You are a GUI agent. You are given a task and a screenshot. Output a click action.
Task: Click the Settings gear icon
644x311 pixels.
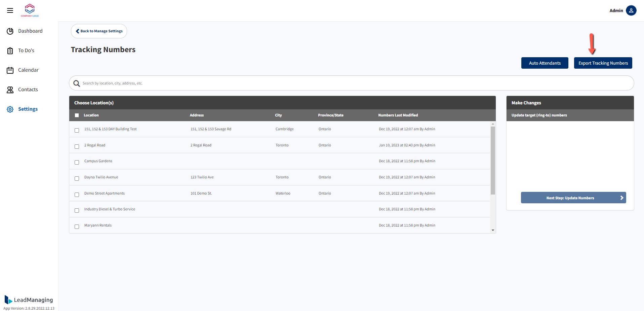pos(10,109)
